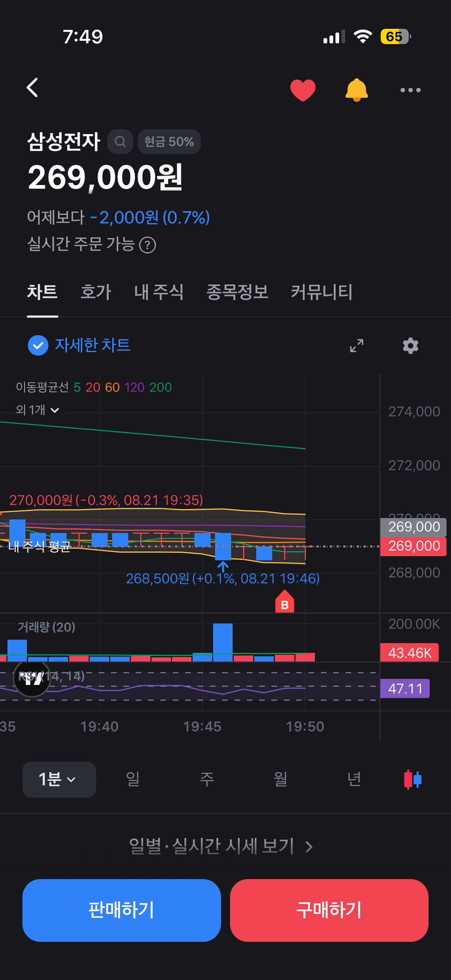This screenshot has width=451, height=980.
Task: Switch to the 내 주식 tab
Action: (159, 292)
